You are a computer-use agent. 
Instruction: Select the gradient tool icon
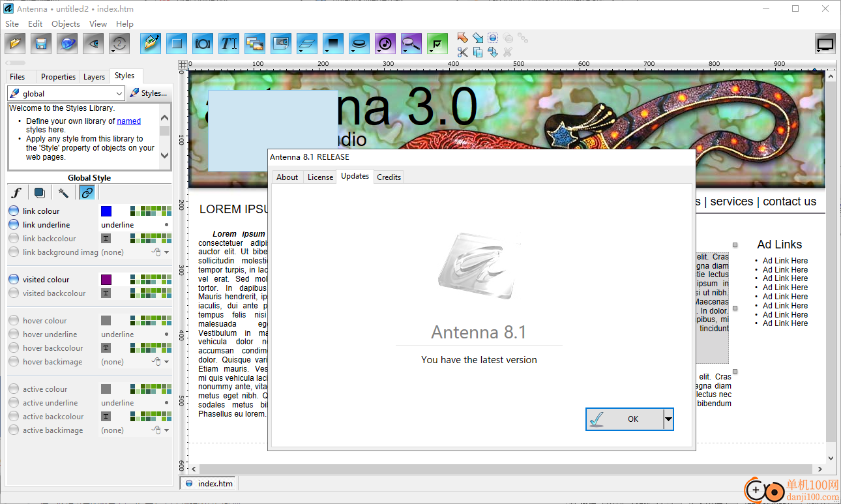[333, 44]
